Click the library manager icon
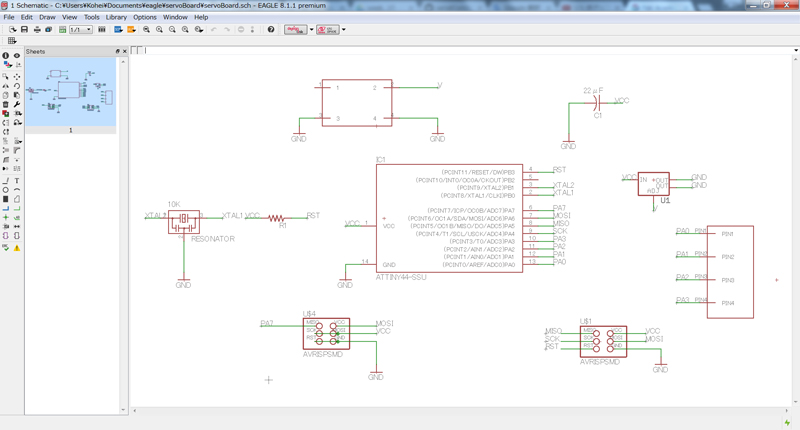This screenshot has height=430, width=800. coord(102,30)
